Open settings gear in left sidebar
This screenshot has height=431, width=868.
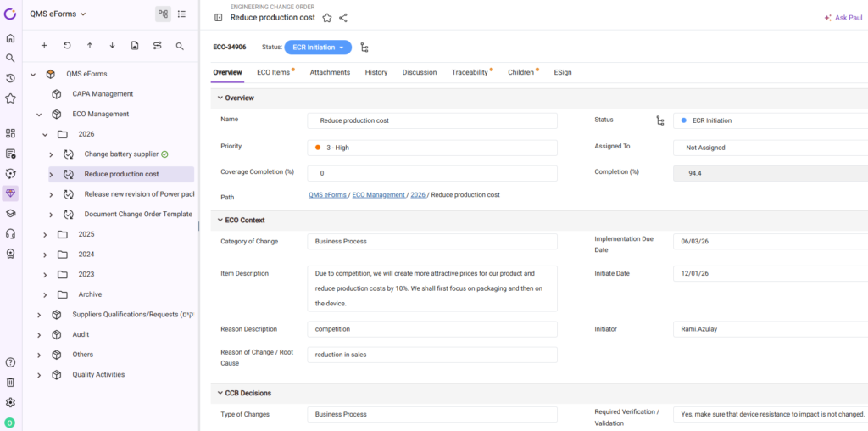click(x=10, y=402)
